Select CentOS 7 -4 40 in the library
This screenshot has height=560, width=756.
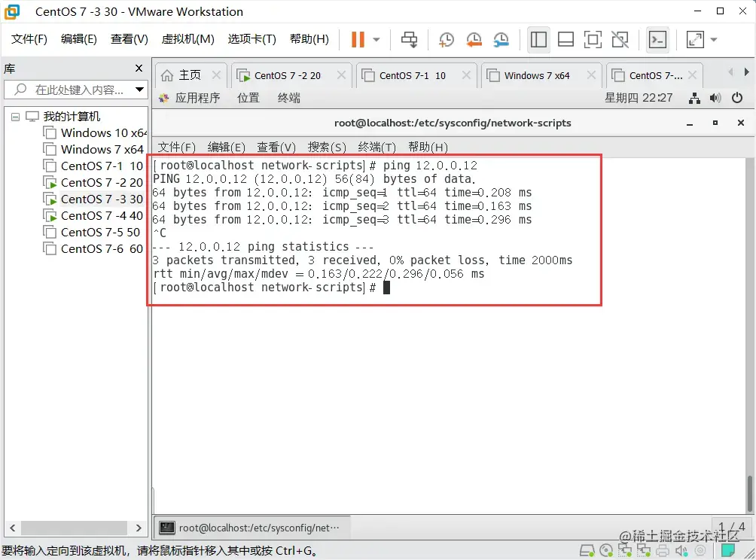pyautogui.click(x=93, y=215)
